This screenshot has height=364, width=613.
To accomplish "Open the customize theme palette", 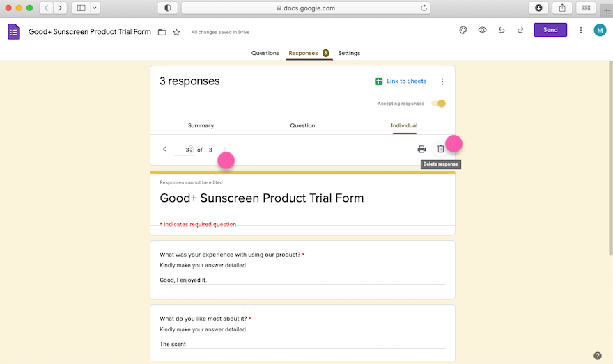I will 463,30.
